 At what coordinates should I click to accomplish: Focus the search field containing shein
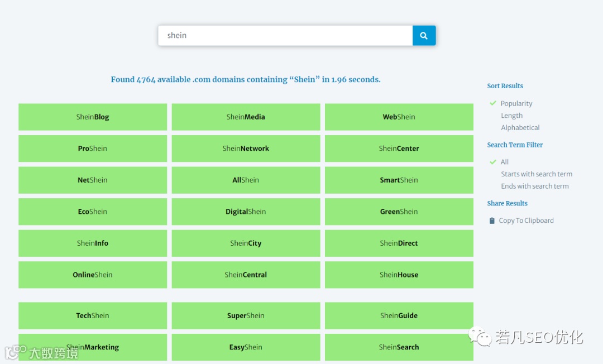coord(285,35)
